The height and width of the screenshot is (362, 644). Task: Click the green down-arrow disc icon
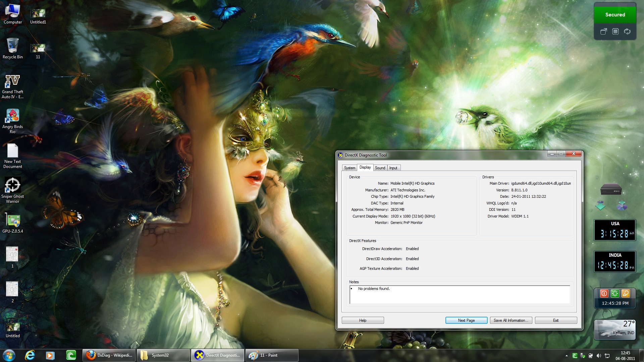click(600, 205)
